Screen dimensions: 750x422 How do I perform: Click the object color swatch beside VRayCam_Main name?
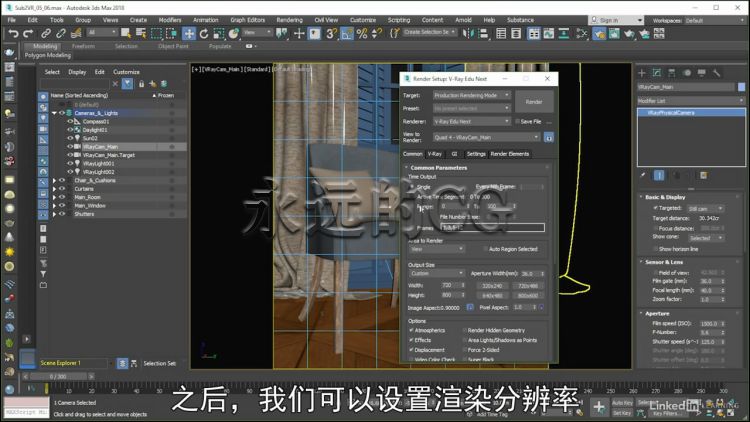point(741,87)
